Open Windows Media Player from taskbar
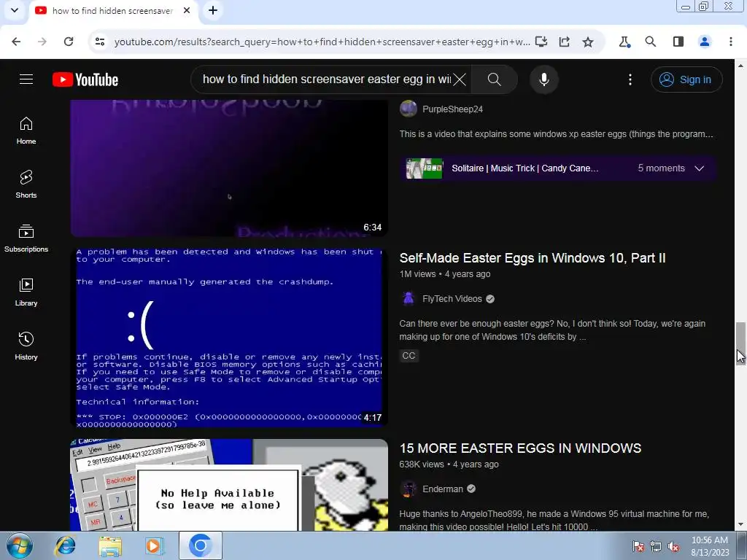The width and height of the screenshot is (747, 560). coord(155,545)
